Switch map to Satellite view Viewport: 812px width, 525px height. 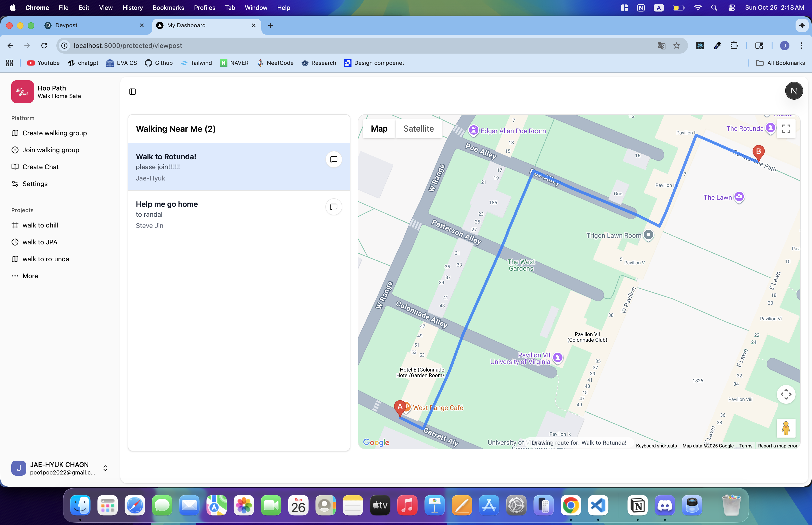[x=418, y=129]
